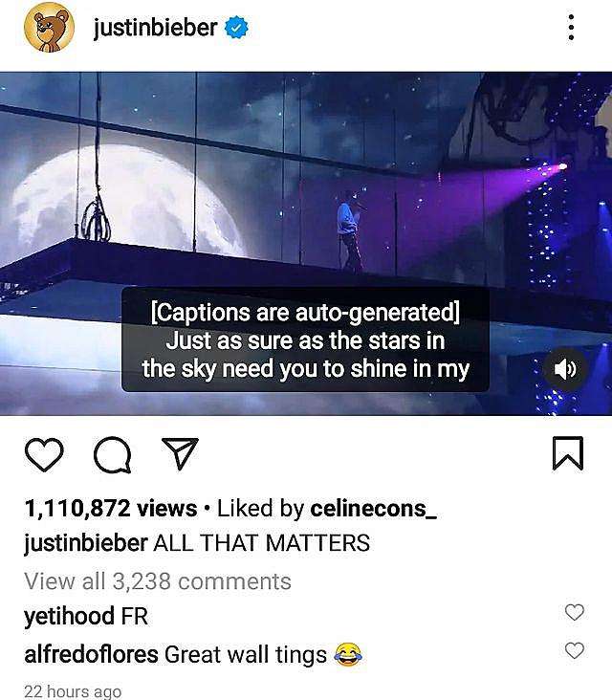Expand View all 3,238 comments
The width and height of the screenshot is (612, 700).
[x=157, y=580]
